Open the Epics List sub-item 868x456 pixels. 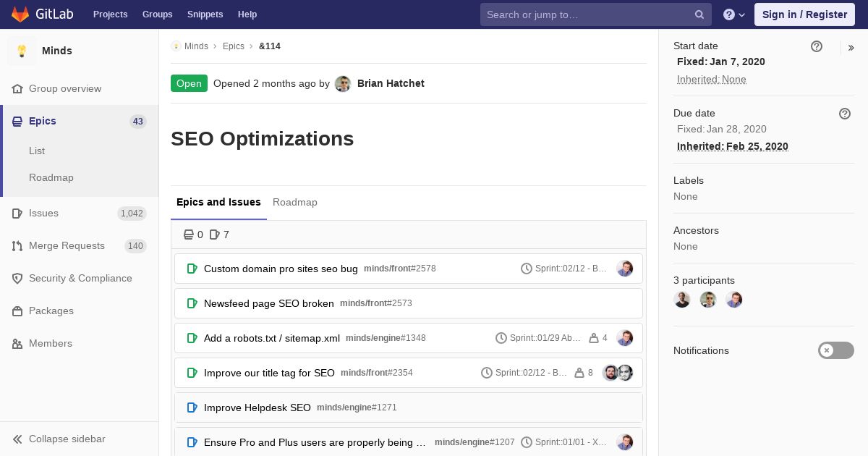[x=37, y=151]
